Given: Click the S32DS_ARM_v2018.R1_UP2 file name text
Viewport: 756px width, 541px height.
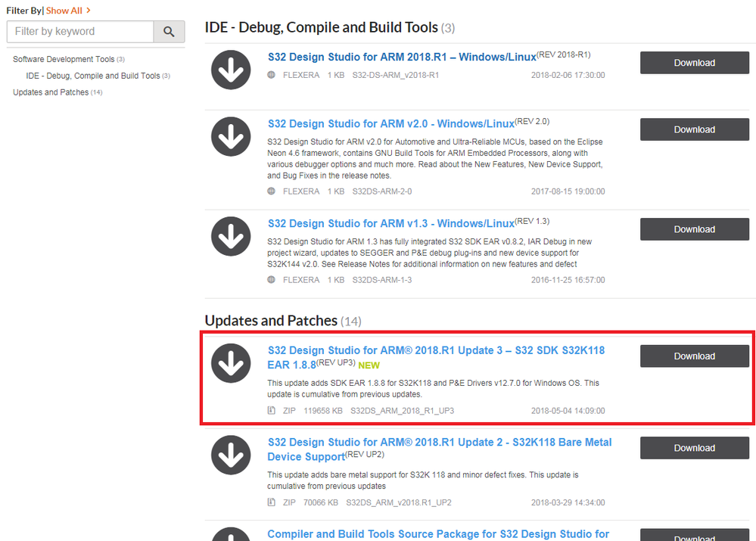Looking at the screenshot, I should [399, 502].
